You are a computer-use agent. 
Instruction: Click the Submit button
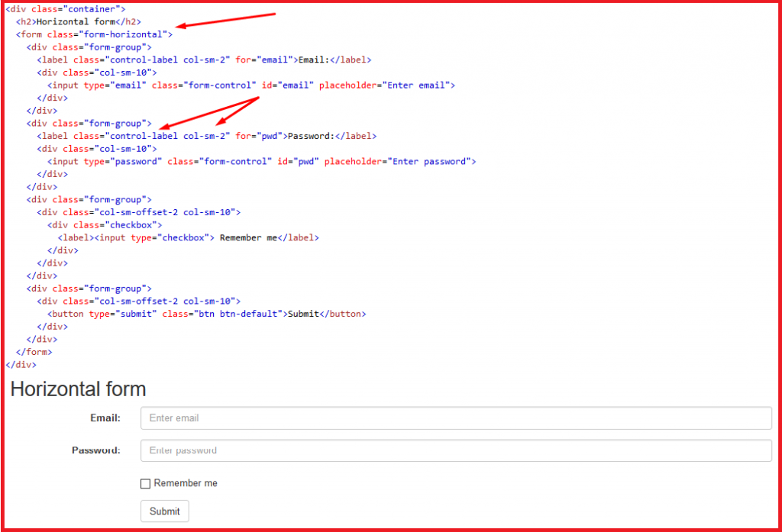pos(165,511)
